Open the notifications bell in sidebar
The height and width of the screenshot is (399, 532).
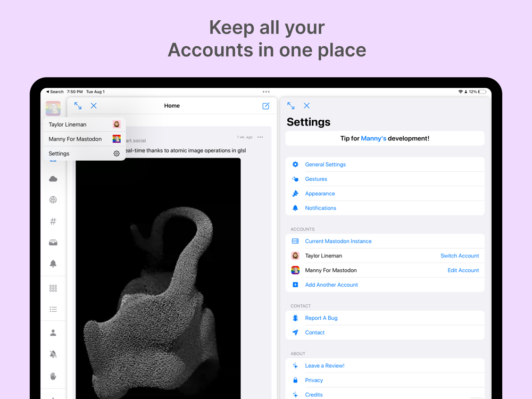coord(53,264)
